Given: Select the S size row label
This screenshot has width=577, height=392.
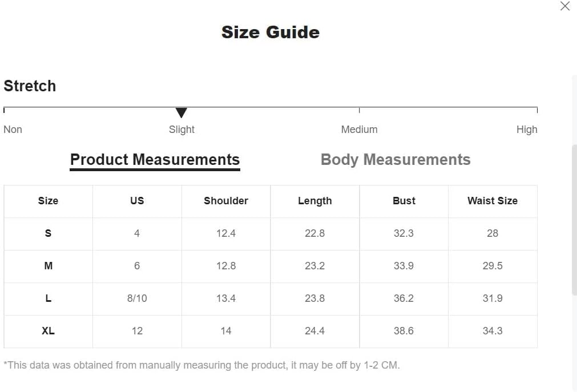Looking at the screenshot, I should pyautogui.click(x=48, y=233).
